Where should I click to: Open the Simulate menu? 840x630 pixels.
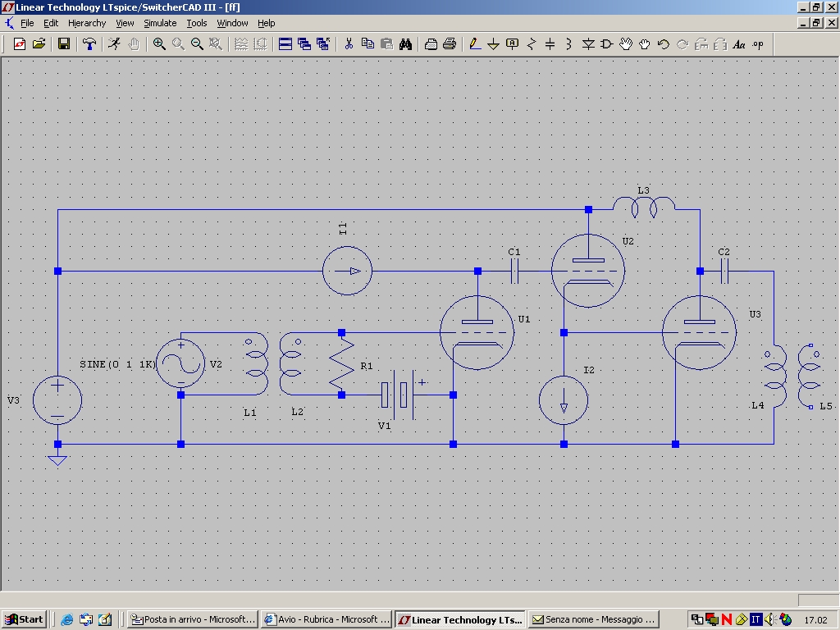160,23
